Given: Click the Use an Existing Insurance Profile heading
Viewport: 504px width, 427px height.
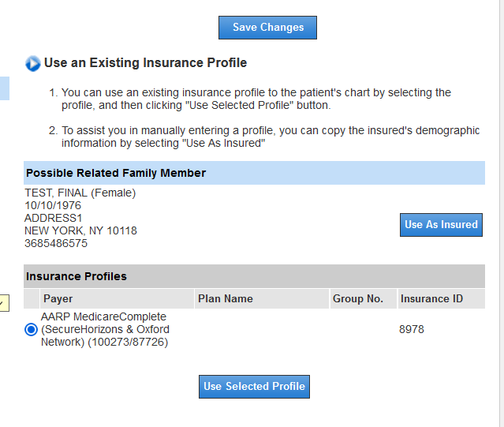Looking at the screenshot, I should [x=145, y=63].
